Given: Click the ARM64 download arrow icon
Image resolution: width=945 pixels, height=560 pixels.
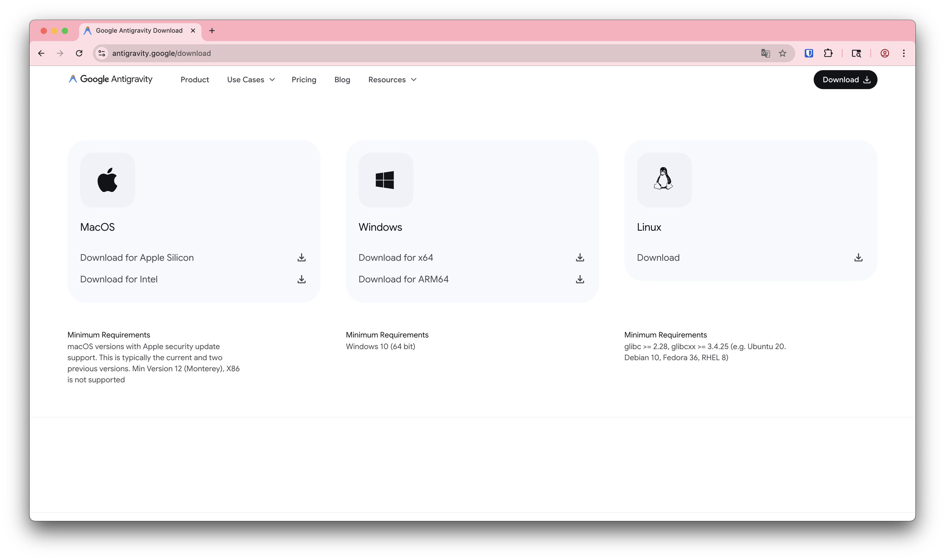Looking at the screenshot, I should pyautogui.click(x=580, y=279).
